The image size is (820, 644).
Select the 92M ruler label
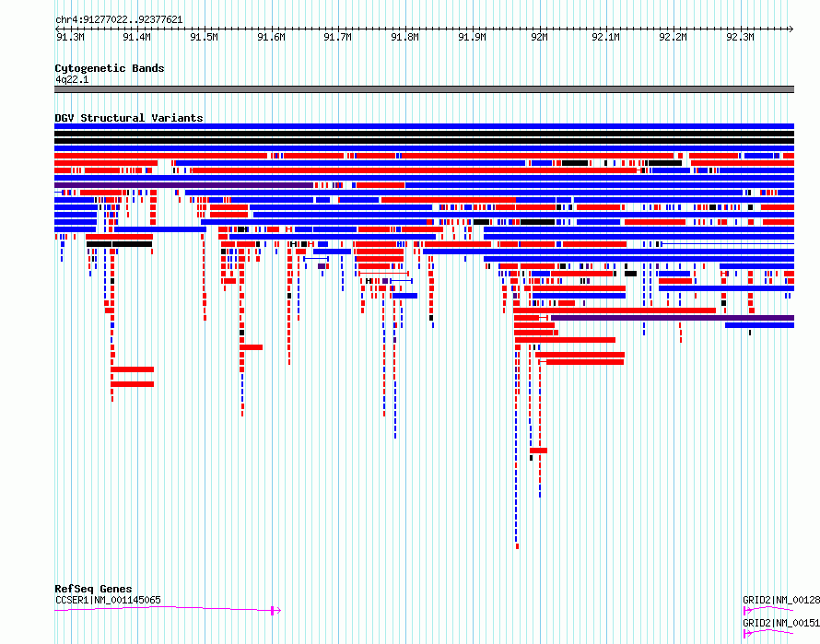(539, 37)
